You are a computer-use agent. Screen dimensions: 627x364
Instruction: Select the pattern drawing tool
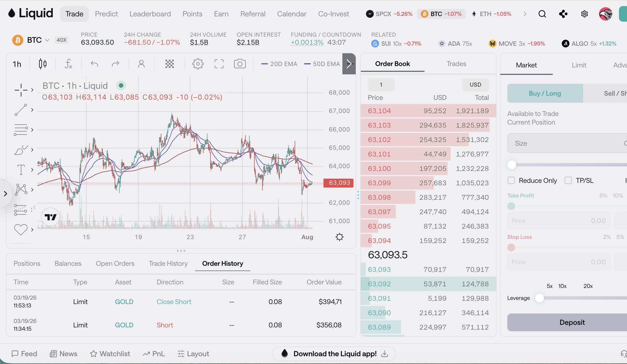coord(21,190)
